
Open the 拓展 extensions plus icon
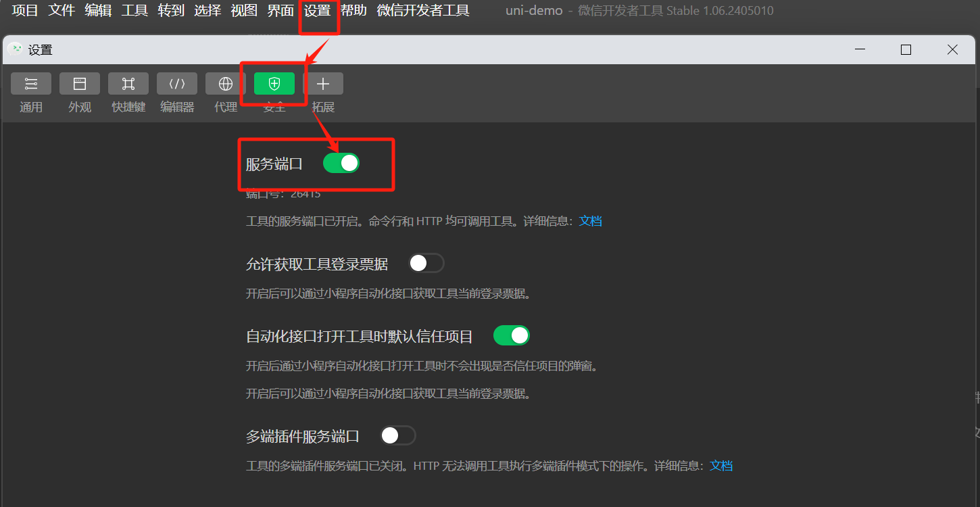click(x=323, y=83)
